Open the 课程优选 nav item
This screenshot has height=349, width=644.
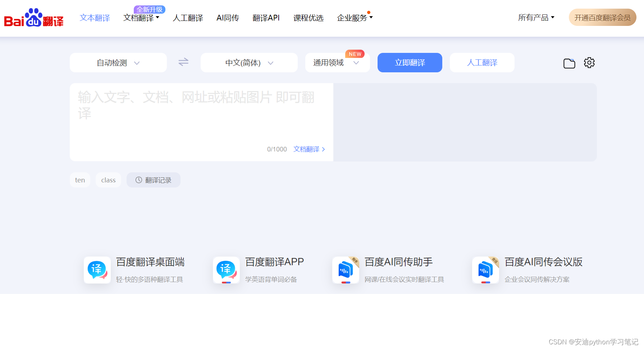pos(309,18)
